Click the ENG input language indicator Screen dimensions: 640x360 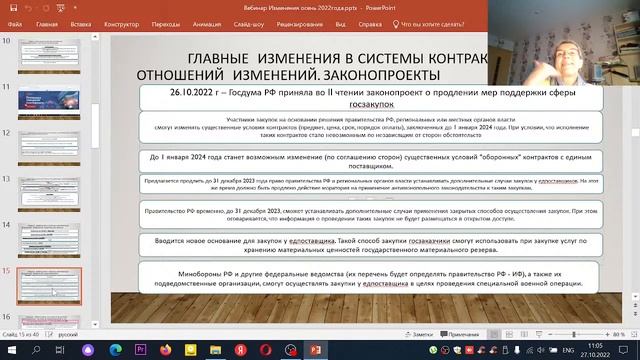point(568,350)
